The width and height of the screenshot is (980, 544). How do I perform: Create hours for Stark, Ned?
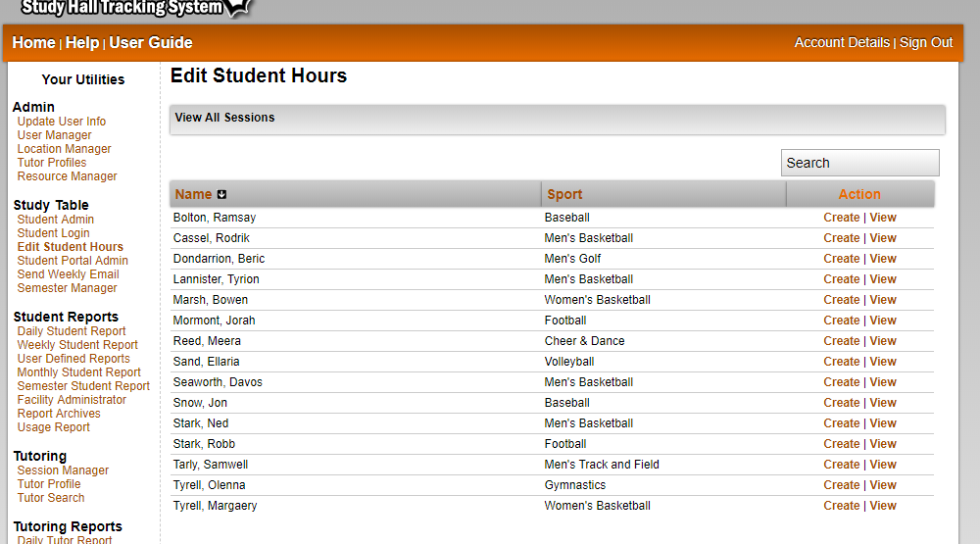coord(841,424)
